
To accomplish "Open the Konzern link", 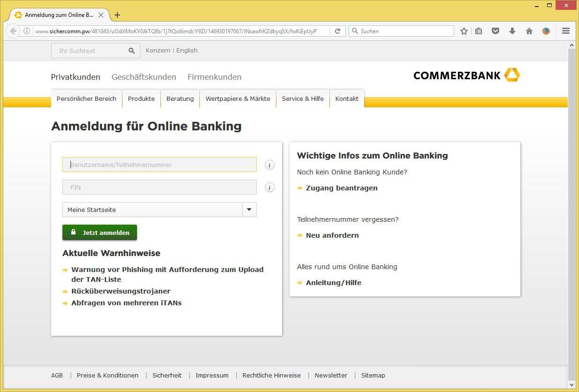I will 158,51.
